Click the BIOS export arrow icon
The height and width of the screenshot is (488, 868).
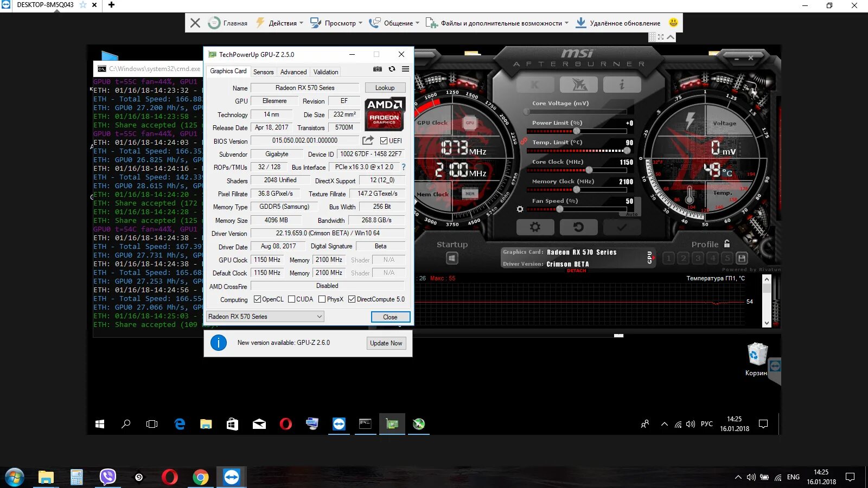[x=368, y=140]
